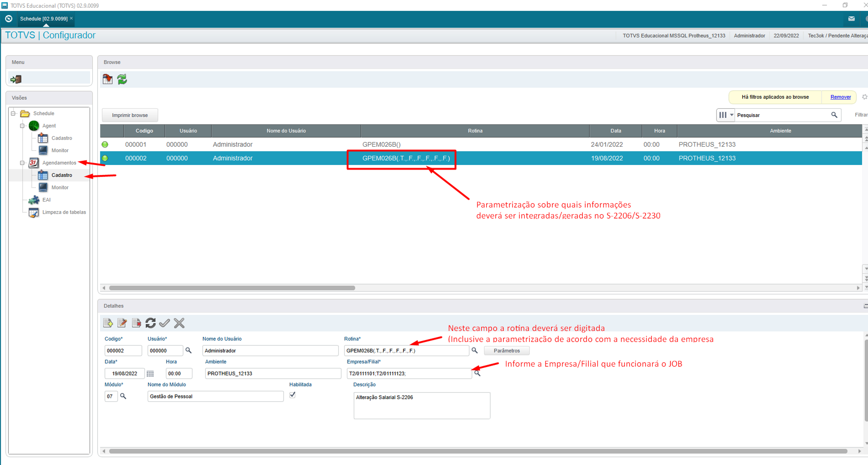The height and width of the screenshot is (465, 868).
Task: Sort by the Codigo column header
Action: click(x=144, y=131)
